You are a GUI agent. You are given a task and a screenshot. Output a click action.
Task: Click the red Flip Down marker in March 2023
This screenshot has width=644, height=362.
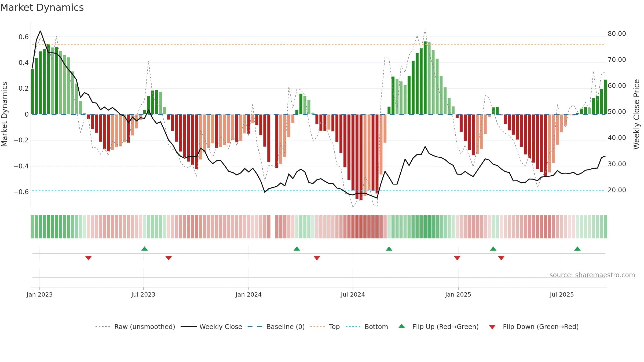[89, 258]
